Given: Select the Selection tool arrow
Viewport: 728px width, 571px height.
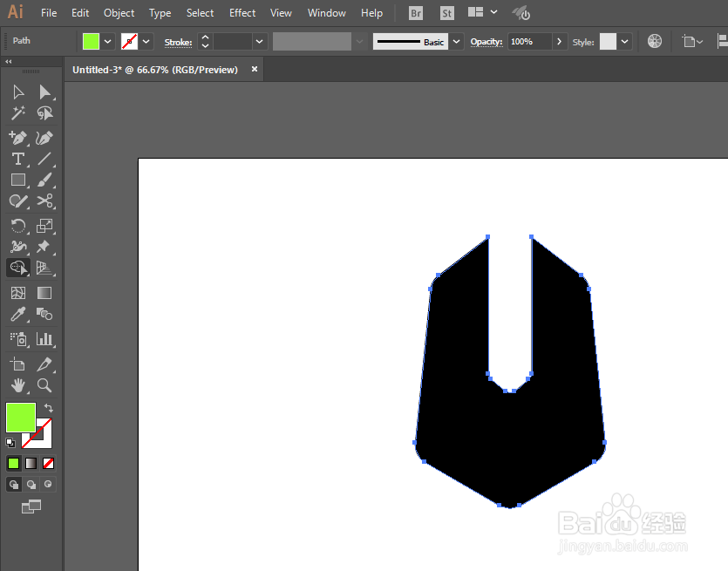Looking at the screenshot, I should click(x=18, y=92).
